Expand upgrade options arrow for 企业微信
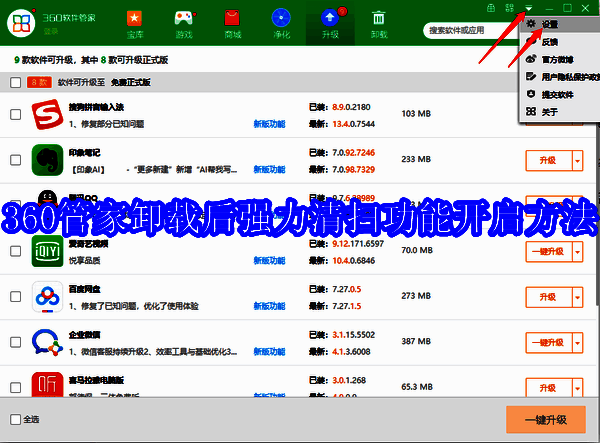Image resolution: width=600 pixels, height=443 pixels. point(577,343)
